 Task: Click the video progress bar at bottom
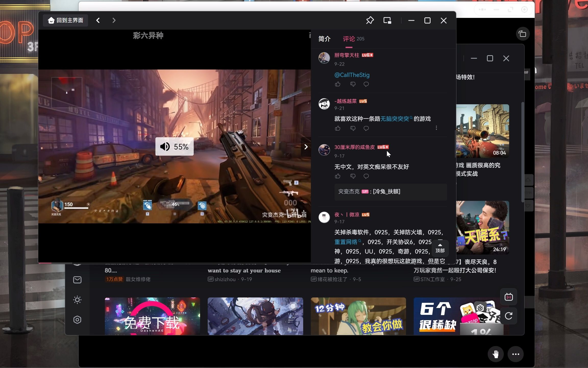click(x=175, y=263)
